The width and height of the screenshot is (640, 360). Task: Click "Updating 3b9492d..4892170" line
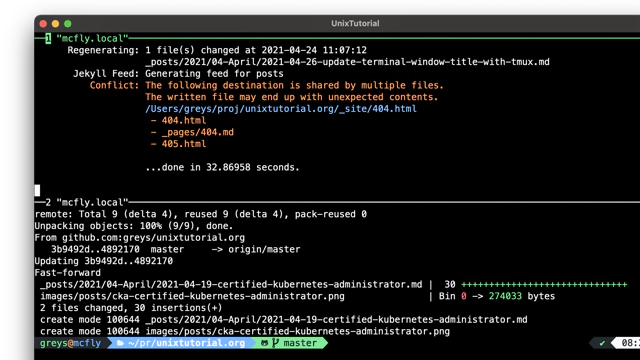coord(104,261)
